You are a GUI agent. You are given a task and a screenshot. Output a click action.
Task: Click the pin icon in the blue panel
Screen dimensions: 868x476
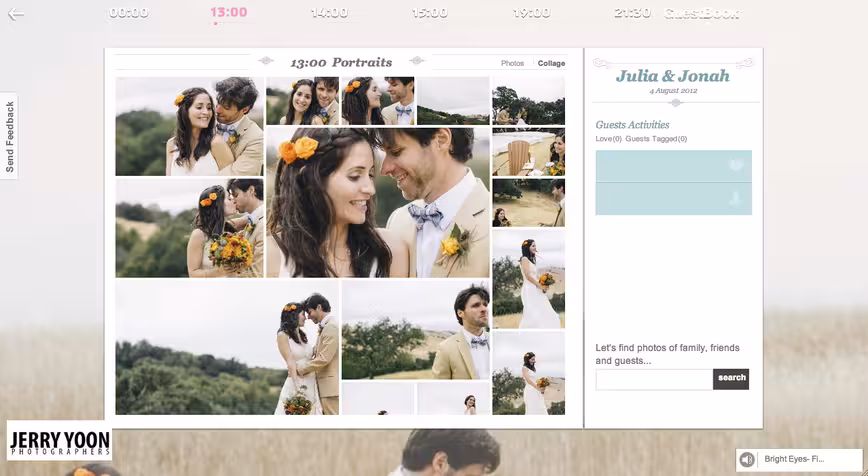(x=736, y=199)
